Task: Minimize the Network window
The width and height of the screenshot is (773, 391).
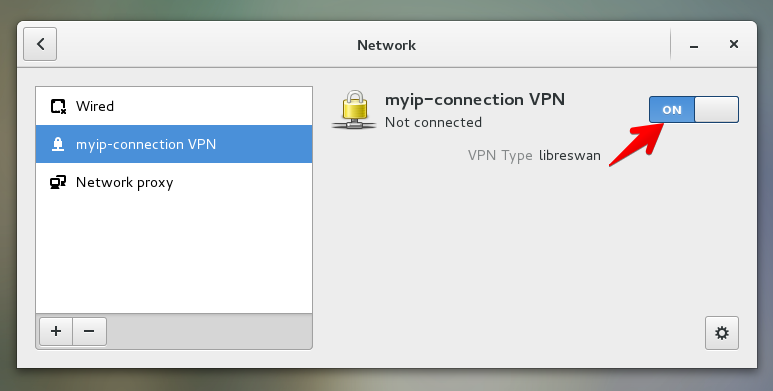Action: [x=694, y=46]
